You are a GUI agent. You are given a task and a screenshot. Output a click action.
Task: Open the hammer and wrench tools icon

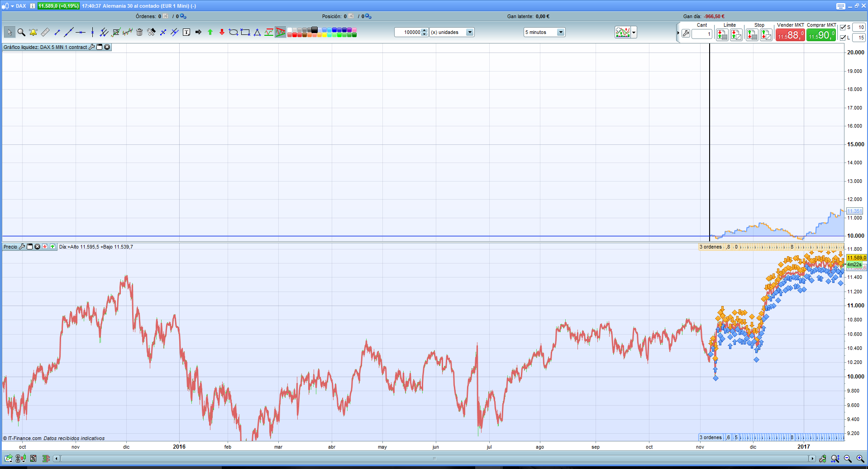coord(151,32)
